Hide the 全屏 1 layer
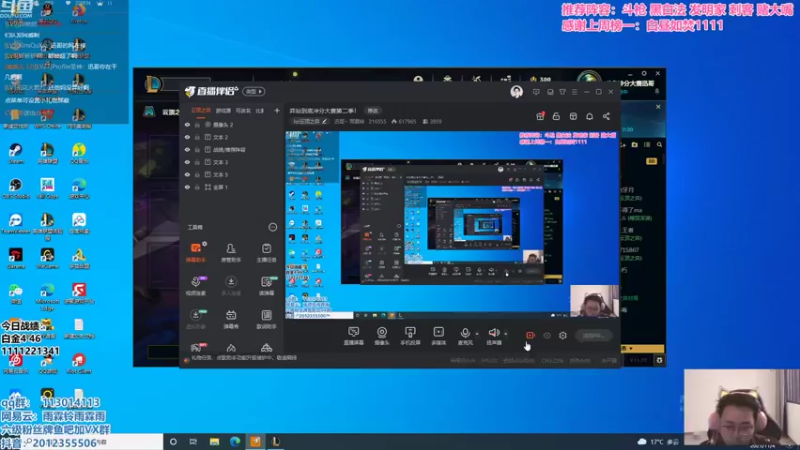The height and width of the screenshot is (450, 800). 187,187
